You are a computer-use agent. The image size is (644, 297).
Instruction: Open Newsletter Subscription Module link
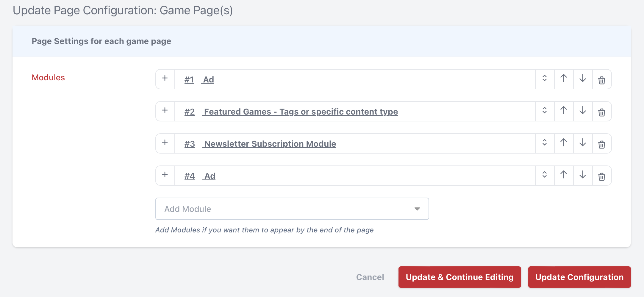[260, 144]
